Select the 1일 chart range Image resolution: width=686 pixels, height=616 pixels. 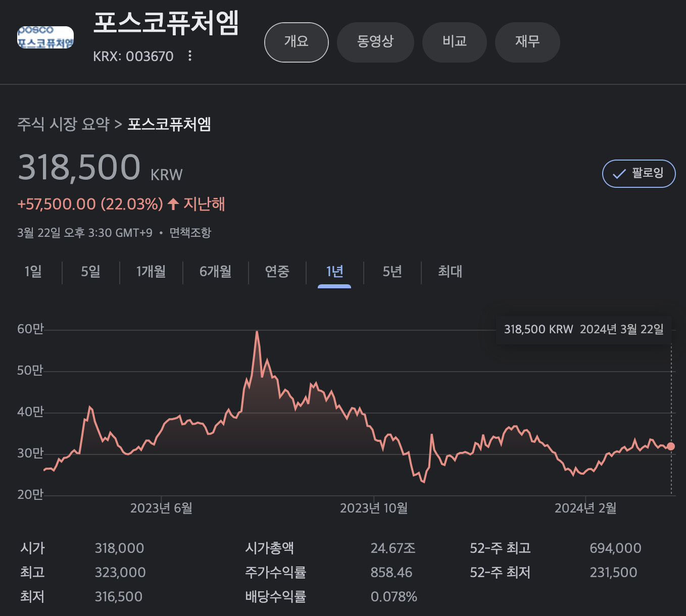[33, 272]
